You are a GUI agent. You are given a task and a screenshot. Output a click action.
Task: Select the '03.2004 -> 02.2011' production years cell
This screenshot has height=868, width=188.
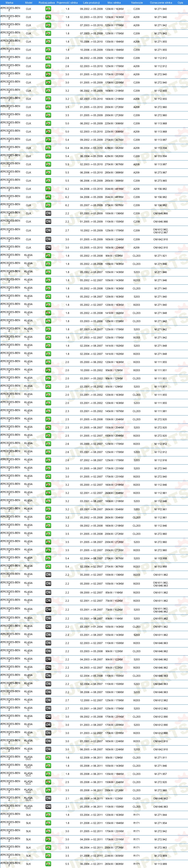click(91, 815)
